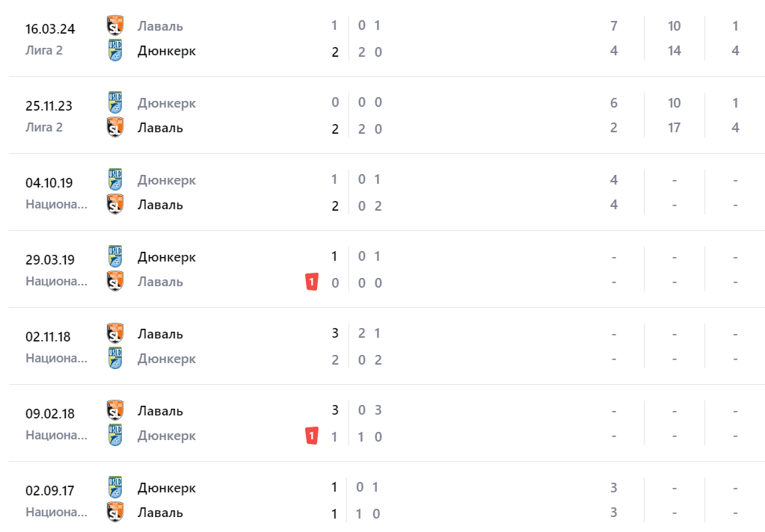Open Лаваль team name in 25.11.23 match
The height and width of the screenshot is (532, 765).
(x=160, y=128)
